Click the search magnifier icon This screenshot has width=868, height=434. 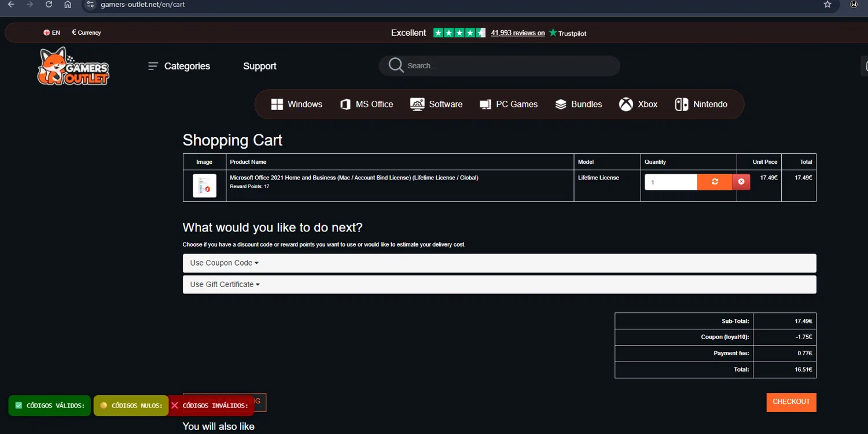click(396, 65)
